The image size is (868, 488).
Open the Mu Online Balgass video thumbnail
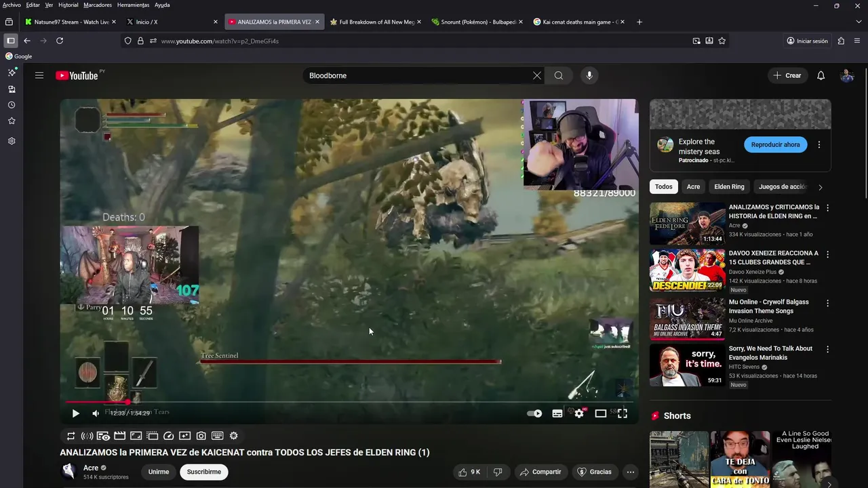point(687,319)
